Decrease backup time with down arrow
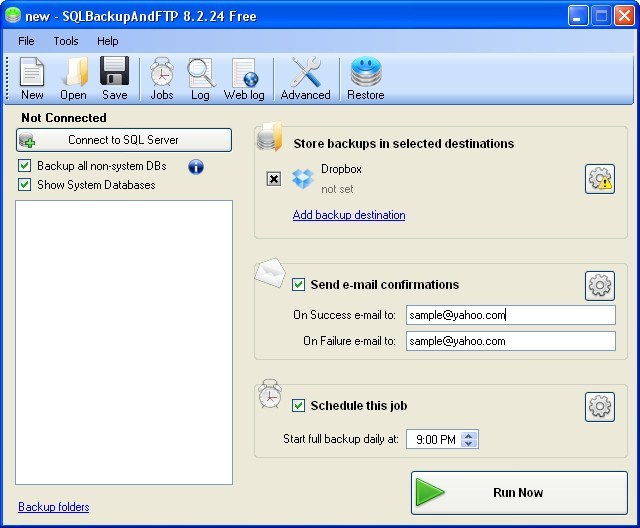Viewport: 640px width, 528px height. (469, 443)
